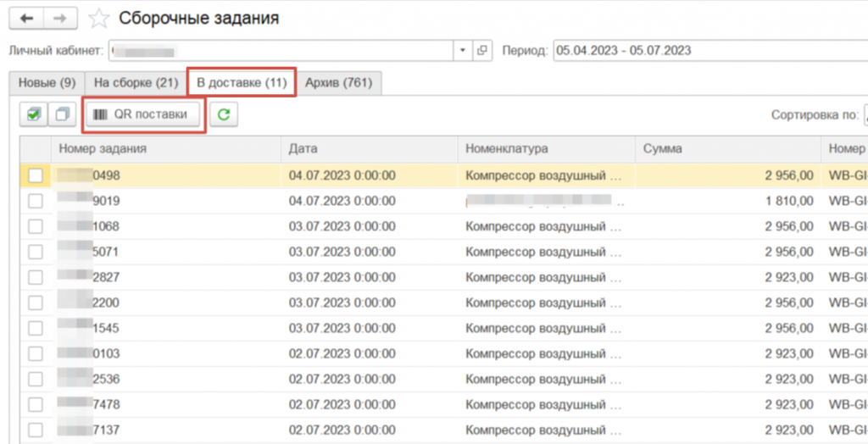The width and height of the screenshot is (868, 444).
Task: Open the Личный кабинет selection form icon
Action: (x=481, y=50)
